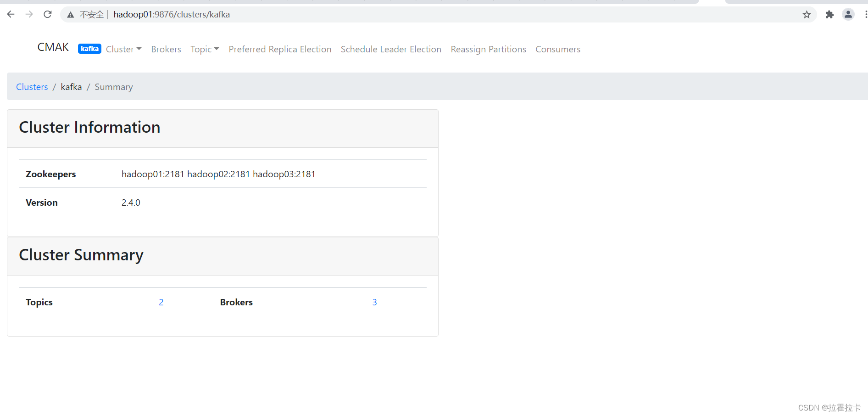This screenshot has height=416, width=868.
Task: Click the Topics row label
Action: (39, 302)
